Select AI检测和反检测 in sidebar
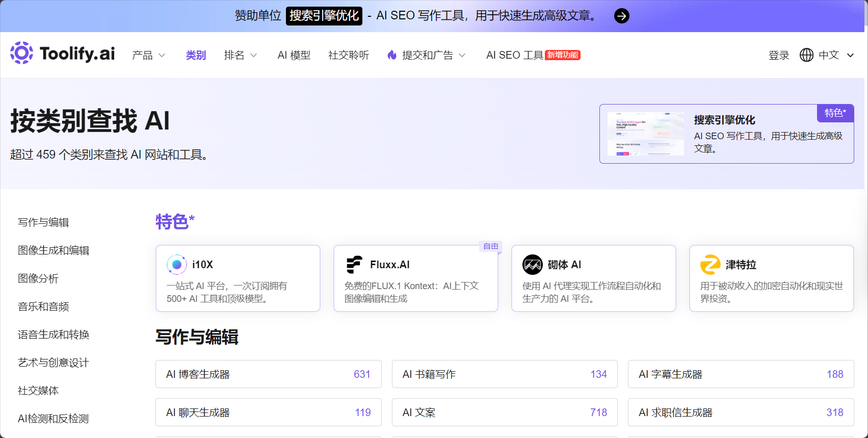The height and width of the screenshot is (438, 868). tap(54, 419)
